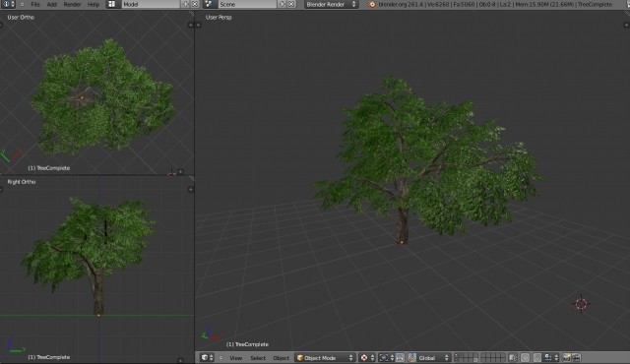Toggle manipulate center points option

pyautogui.click(x=400, y=357)
